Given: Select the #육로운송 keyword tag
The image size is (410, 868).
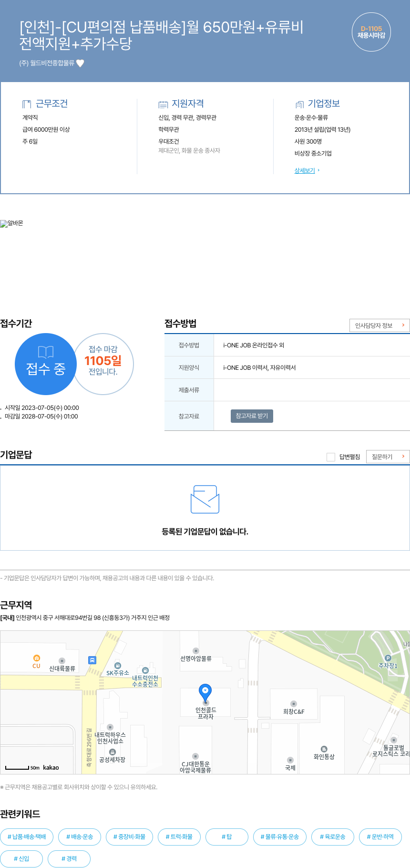Looking at the screenshot, I should point(332,837).
